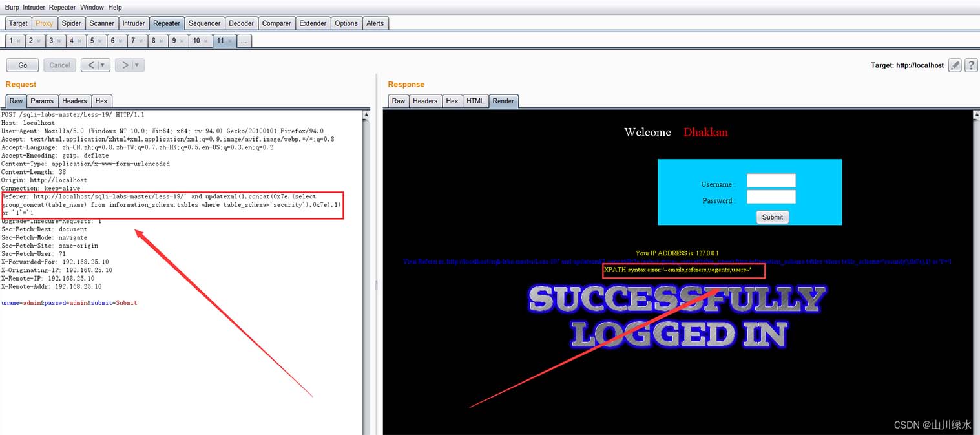The height and width of the screenshot is (435, 980).
Task: Select the response Raw view tab
Action: tap(399, 101)
